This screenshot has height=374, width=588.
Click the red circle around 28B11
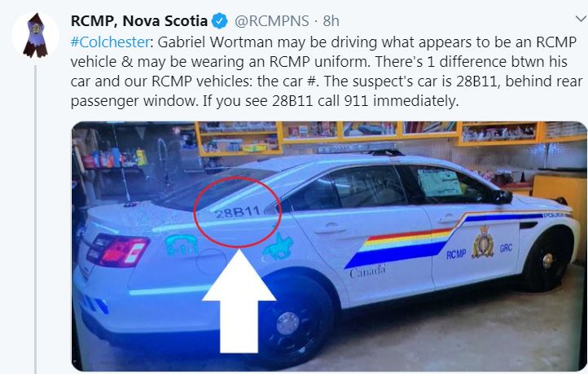[237, 213]
